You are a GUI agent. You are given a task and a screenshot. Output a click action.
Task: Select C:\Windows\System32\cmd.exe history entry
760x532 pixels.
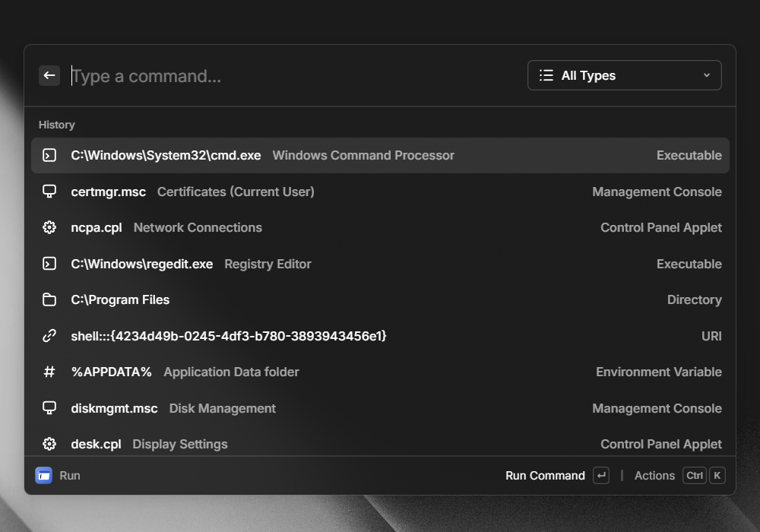(380, 155)
